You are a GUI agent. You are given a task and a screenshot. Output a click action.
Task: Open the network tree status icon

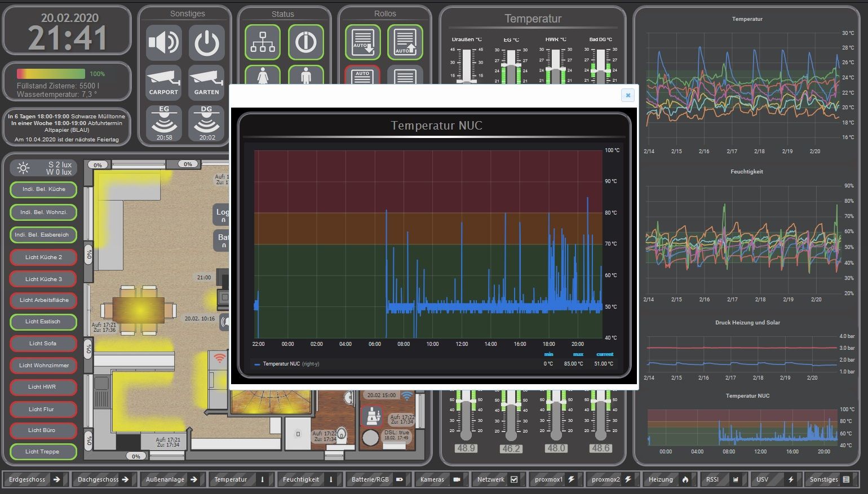point(263,42)
